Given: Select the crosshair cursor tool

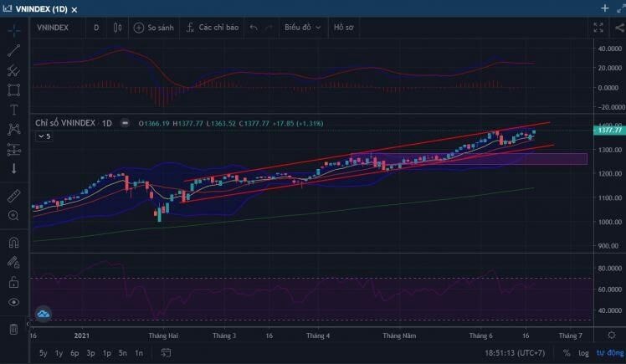Looking at the screenshot, I should point(14,30).
